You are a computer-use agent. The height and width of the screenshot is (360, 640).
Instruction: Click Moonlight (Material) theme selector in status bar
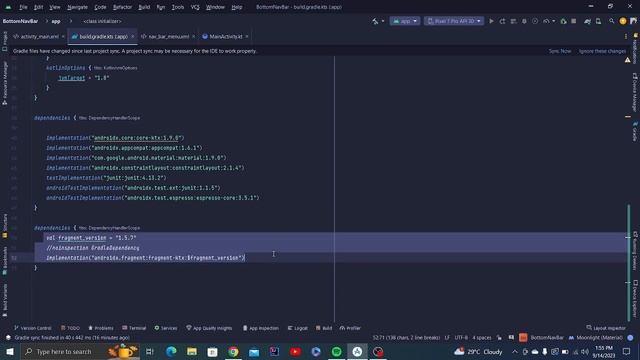pos(596,338)
